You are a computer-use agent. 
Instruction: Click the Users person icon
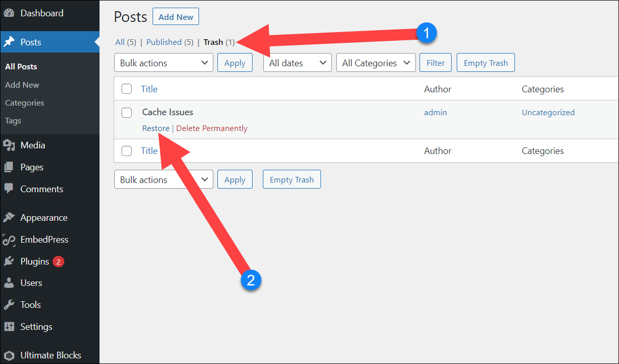9,283
